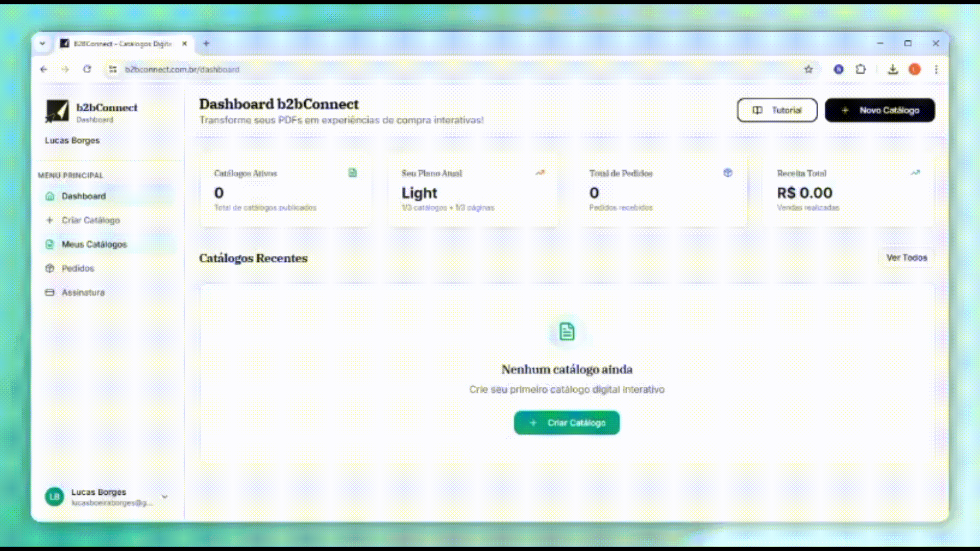Click the Ver Todos link

[906, 258]
